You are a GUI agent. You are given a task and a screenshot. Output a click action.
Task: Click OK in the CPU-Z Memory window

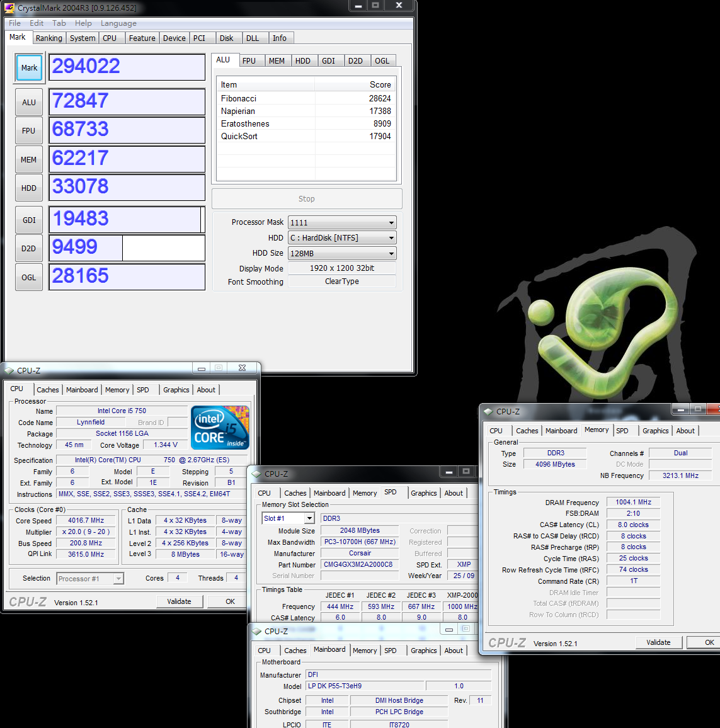point(709,642)
